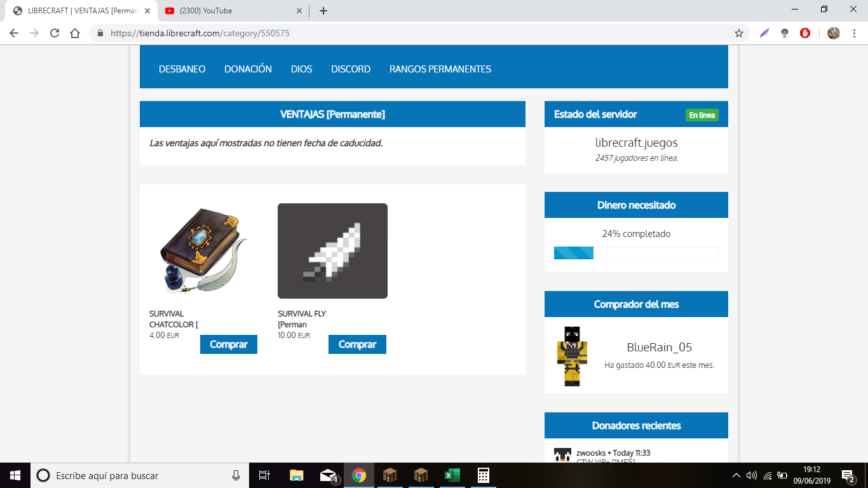This screenshot has height=488, width=868.
Task: Open the red shield extension icon
Action: tap(805, 33)
